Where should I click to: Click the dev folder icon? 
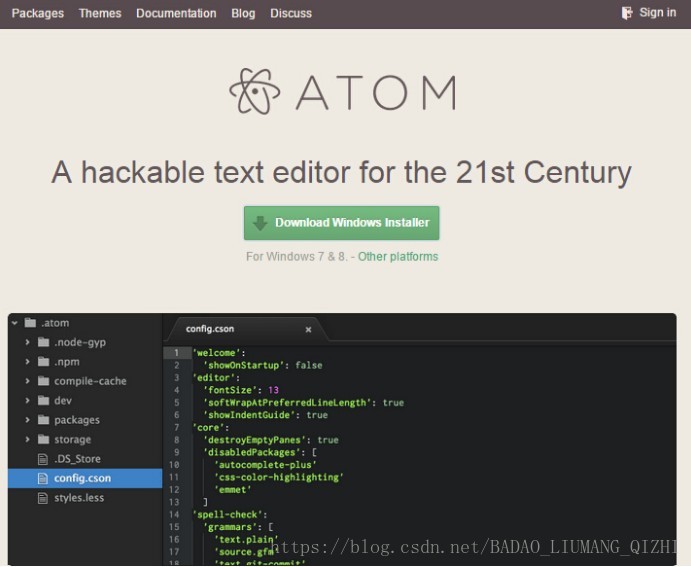tap(43, 400)
